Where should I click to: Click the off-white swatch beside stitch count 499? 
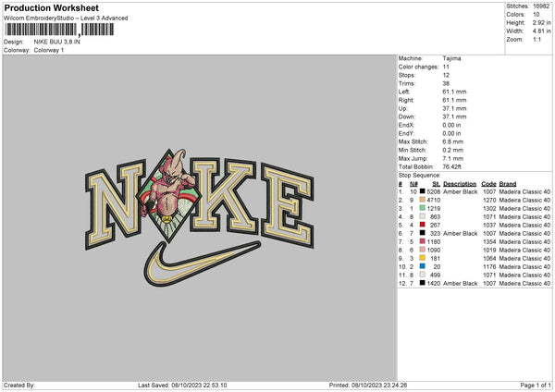point(423,275)
